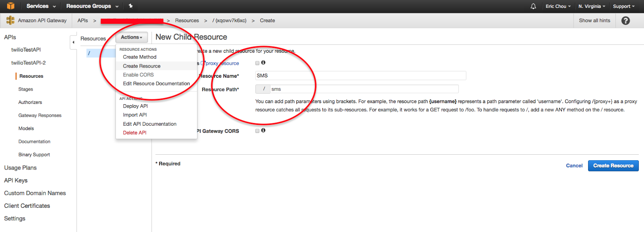
Task: Select Deploy API from menu
Action: pyautogui.click(x=135, y=106)
